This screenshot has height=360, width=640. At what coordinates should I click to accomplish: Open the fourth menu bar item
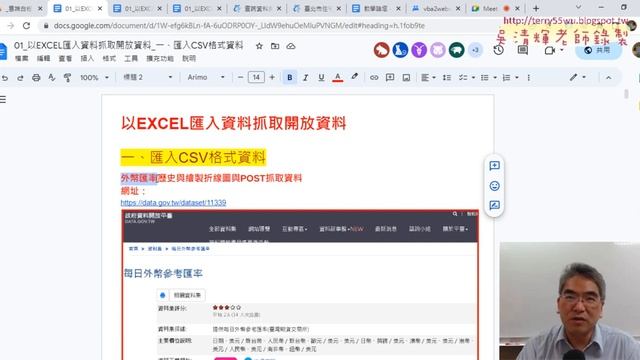[87, 59]
